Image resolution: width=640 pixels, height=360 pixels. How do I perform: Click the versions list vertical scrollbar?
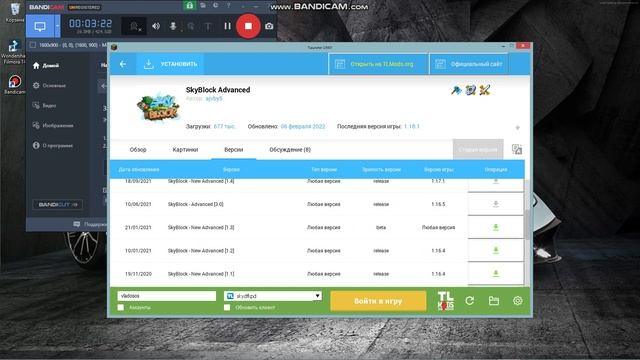527,224
